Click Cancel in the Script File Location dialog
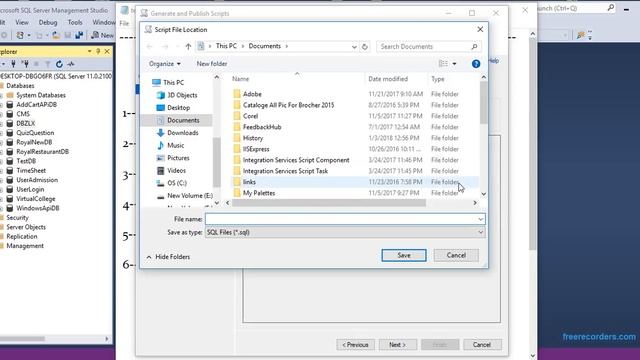The image size is (640, 360). pos(456,255)
